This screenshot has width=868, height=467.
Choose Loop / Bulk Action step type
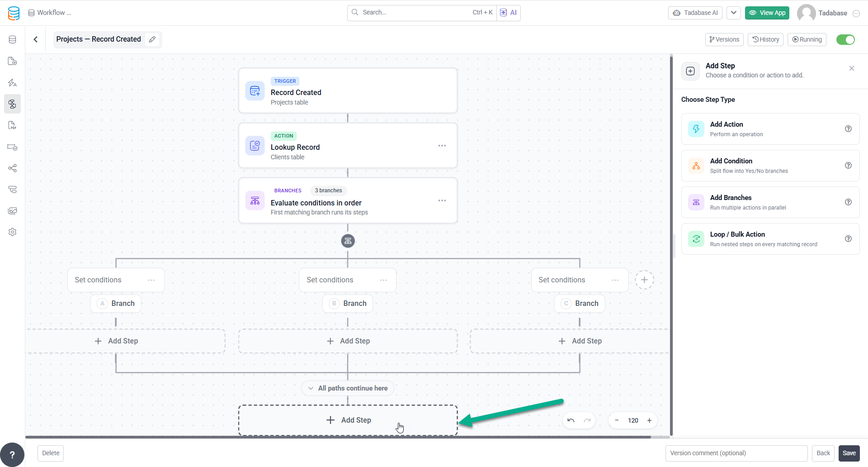[770, 239]
